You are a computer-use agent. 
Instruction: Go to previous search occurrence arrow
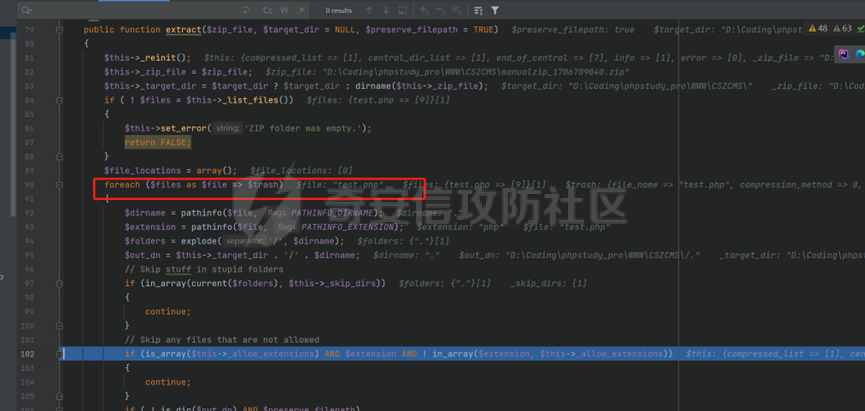pyautogui.click(x=369, y=10)
